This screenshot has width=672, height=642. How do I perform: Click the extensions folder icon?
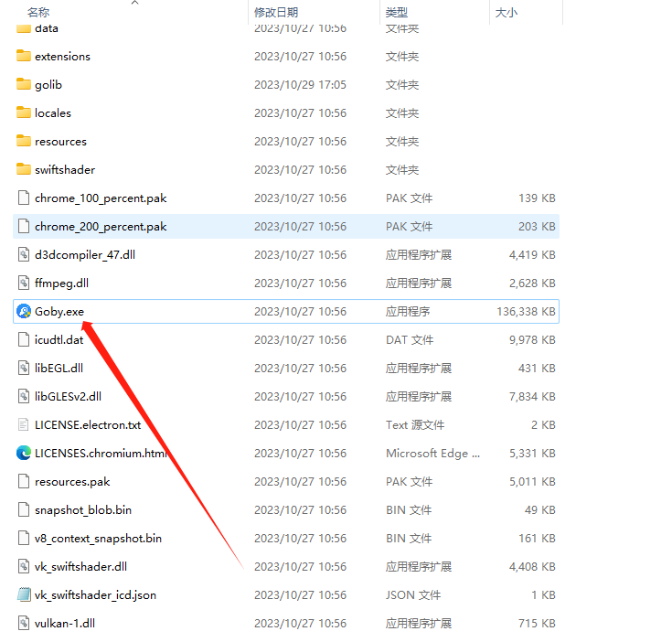(24, 56)
